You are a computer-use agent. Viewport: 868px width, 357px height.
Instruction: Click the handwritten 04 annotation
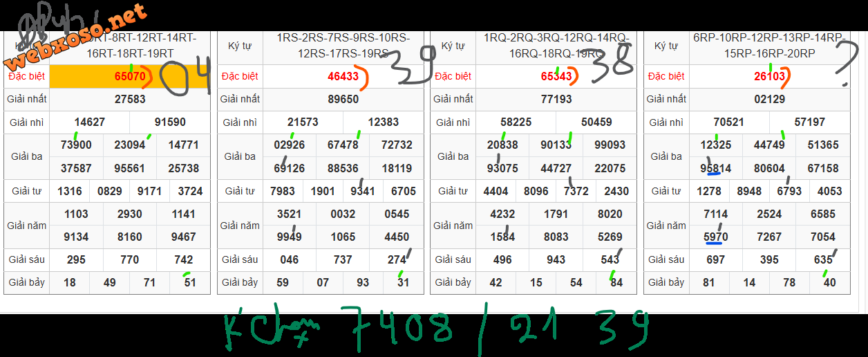pos(185,77)
